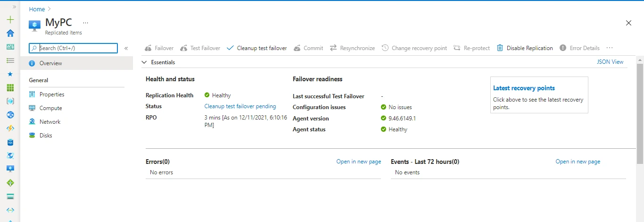The image size is (644, 222).
Task: Click the No events row
Action: coord(508,172)
